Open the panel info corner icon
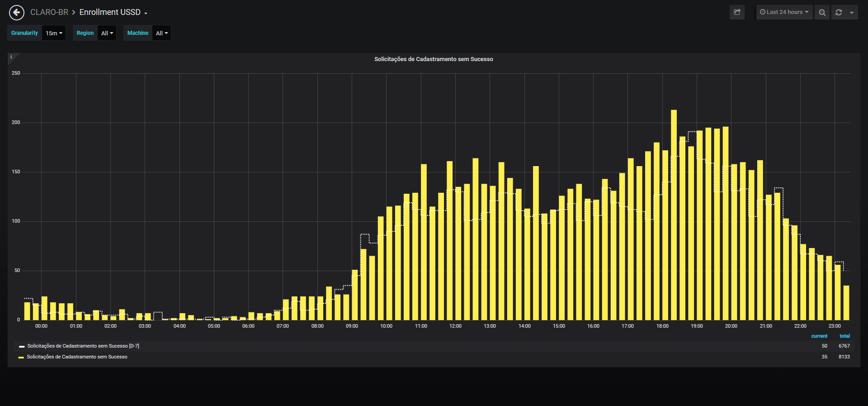Screen dimensions: 868x406 (x=11, y=57)
